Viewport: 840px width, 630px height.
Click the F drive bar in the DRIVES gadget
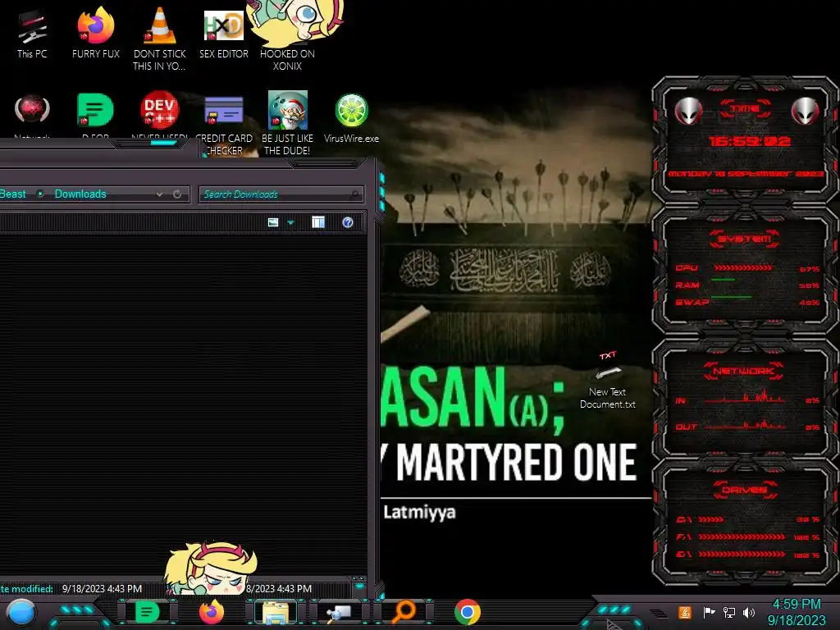tap(742, 536)
